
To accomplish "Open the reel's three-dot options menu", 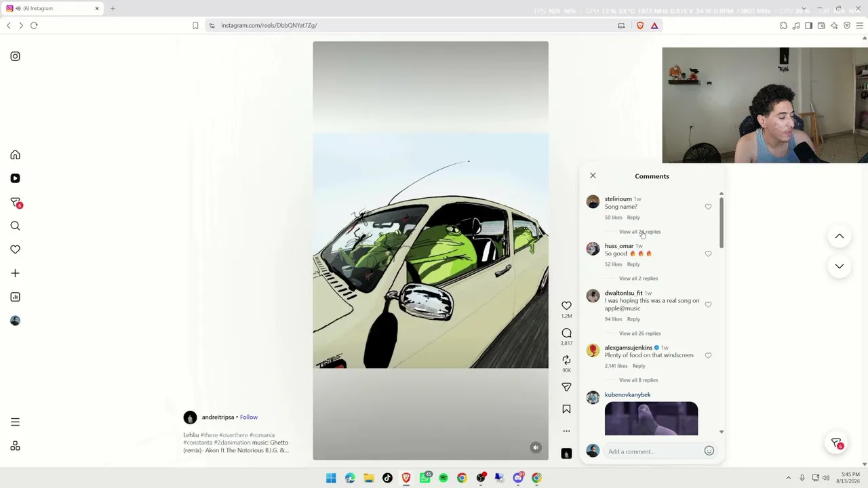I will tap(566, 431).
